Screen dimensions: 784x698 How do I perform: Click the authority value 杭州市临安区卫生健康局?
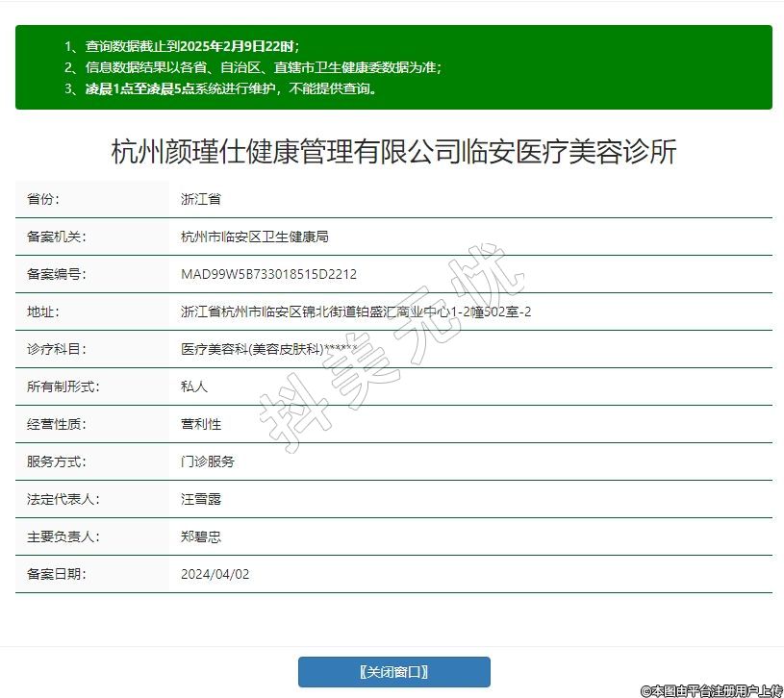tap(255, 237)
